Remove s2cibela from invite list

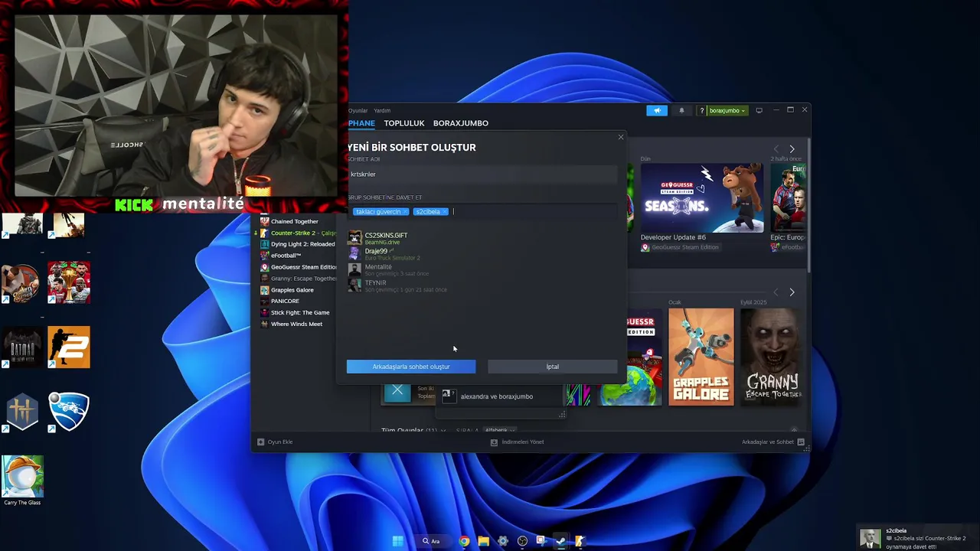(x=444, y=212)
